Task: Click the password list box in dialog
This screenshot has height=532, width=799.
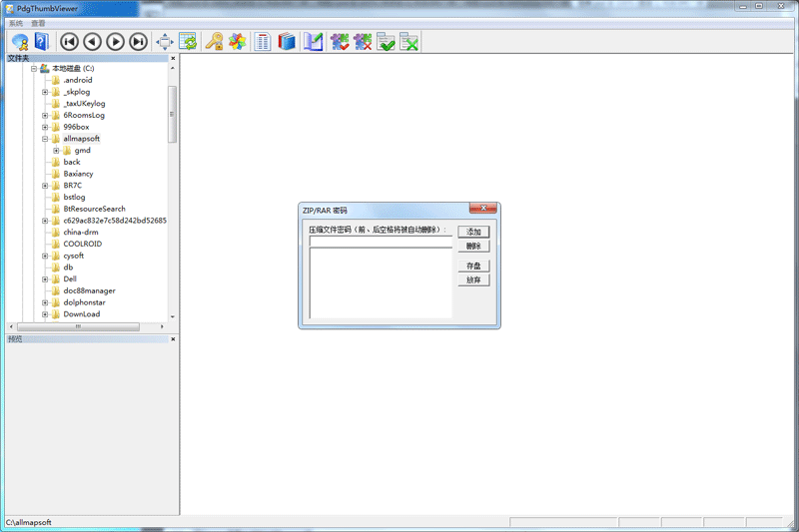Action: click(x=381, y=283)
